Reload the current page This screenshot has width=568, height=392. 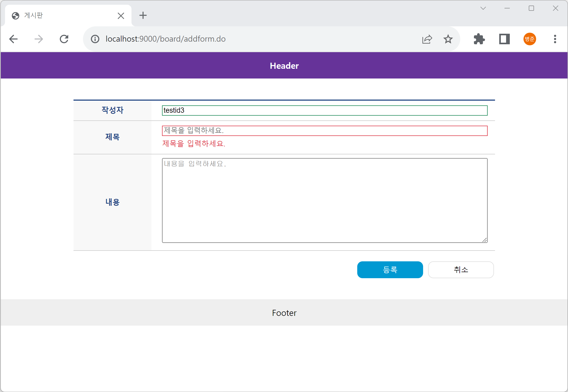64,39
